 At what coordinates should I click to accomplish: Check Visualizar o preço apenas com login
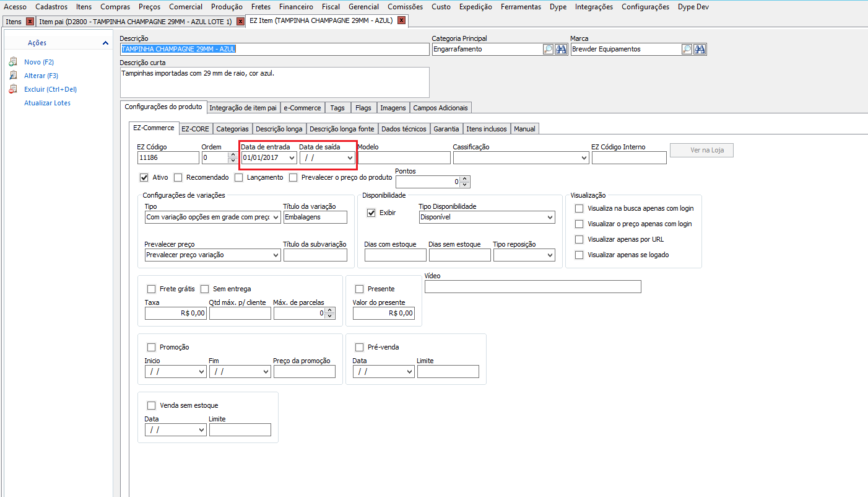pyautogui.click(x=579, y=224)
